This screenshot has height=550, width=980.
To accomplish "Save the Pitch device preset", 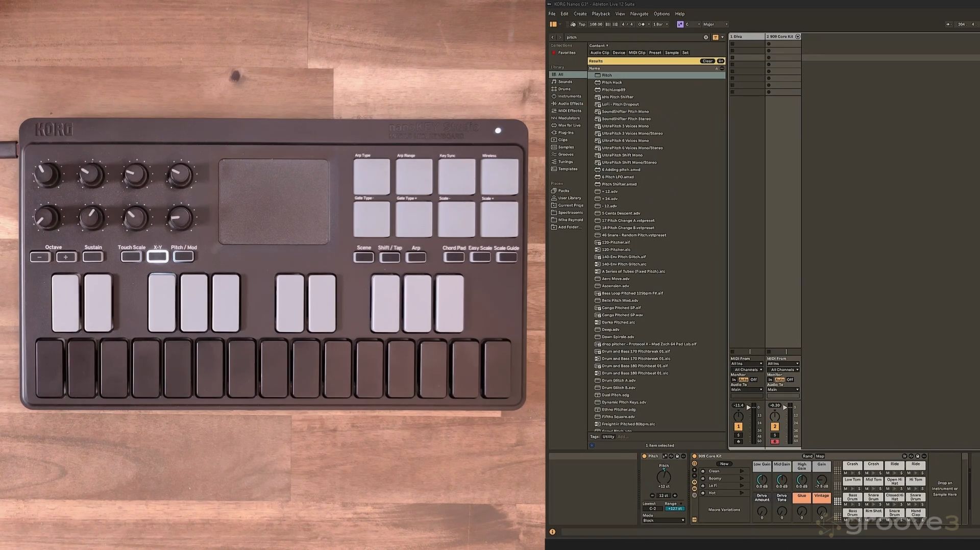I will point(677,456).
